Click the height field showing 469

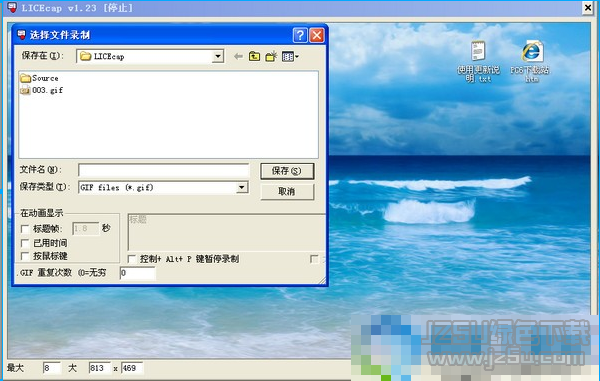(132, 368)
